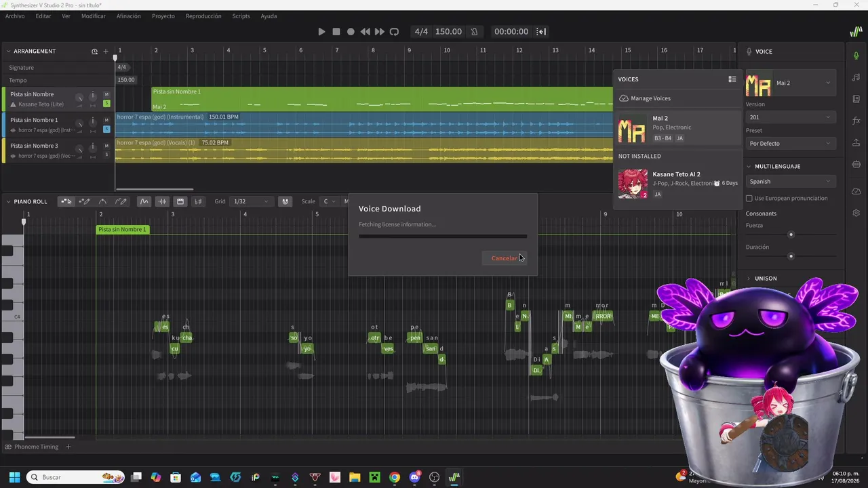Toggle the pitch curve display button

pos(144,201)
